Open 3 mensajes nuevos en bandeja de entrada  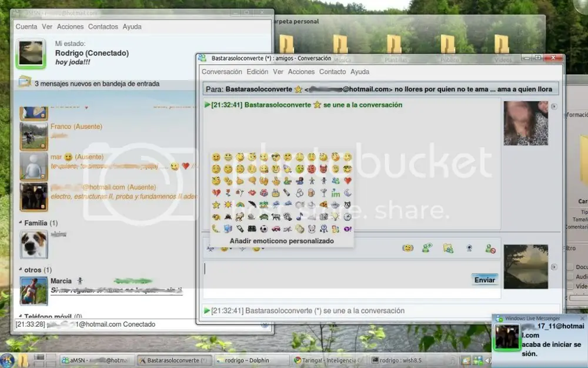97,84
